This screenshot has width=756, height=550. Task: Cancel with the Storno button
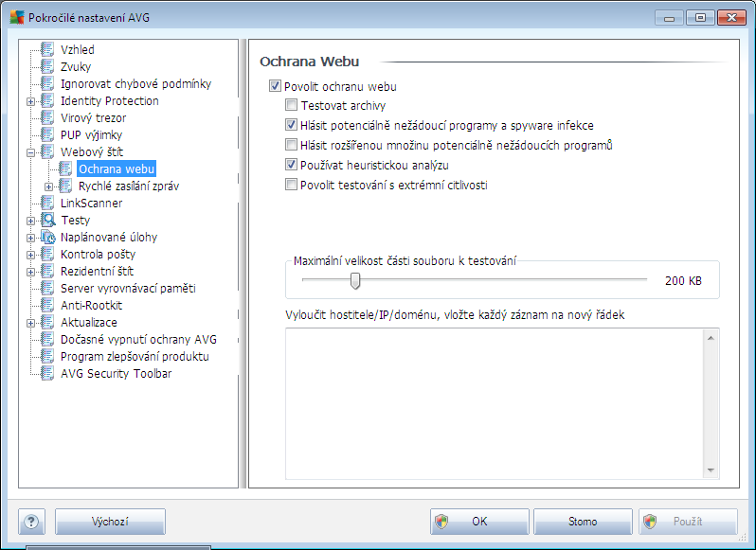(x=583, y=522)
